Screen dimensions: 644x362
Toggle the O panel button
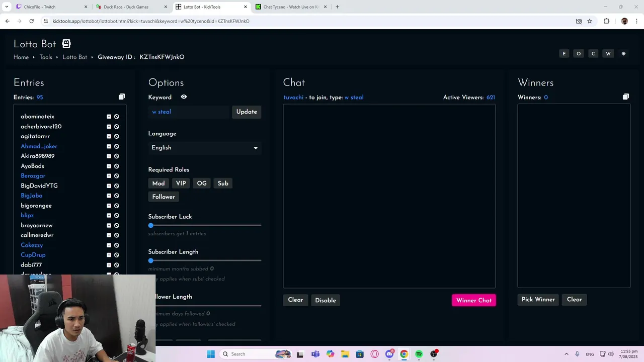(x=579, y=54)
